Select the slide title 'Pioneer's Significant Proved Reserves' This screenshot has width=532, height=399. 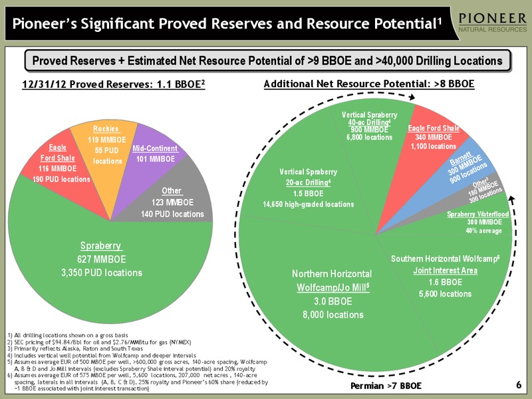[227, 24]
